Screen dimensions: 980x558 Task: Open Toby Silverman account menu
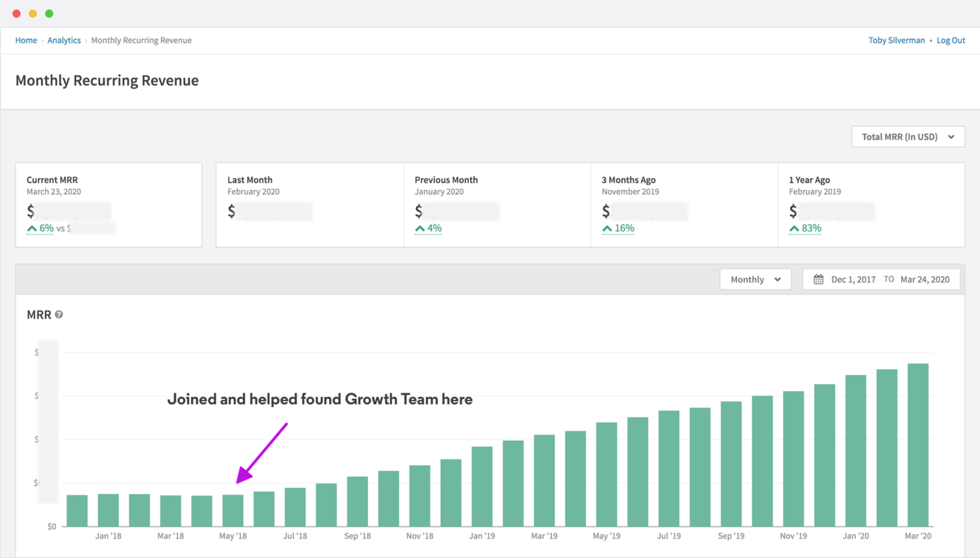tap(896, 40)
